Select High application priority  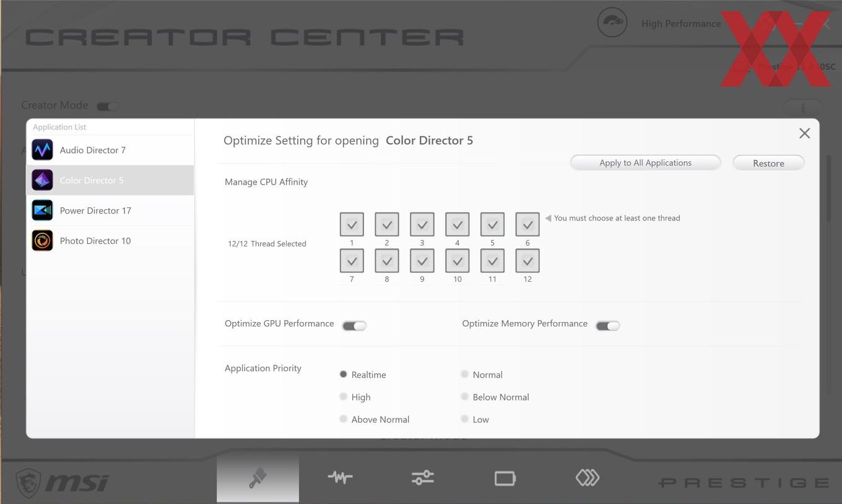(343, 396)
